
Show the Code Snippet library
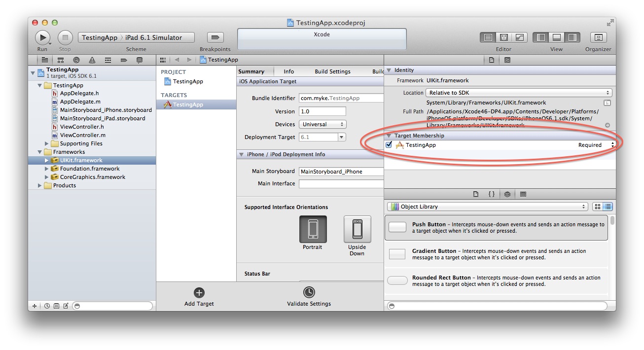[x=492, y=194]
